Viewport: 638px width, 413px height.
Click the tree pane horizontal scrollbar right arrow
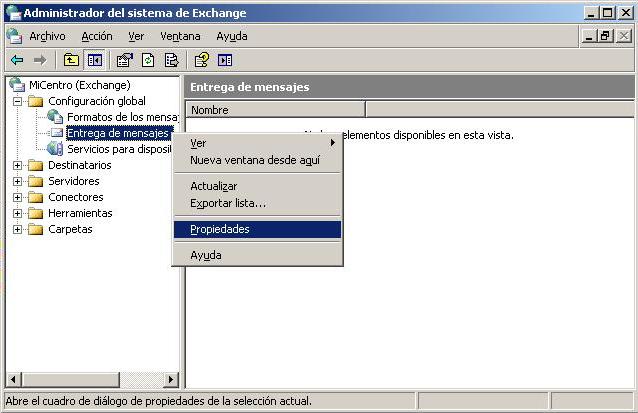(171, 380)
